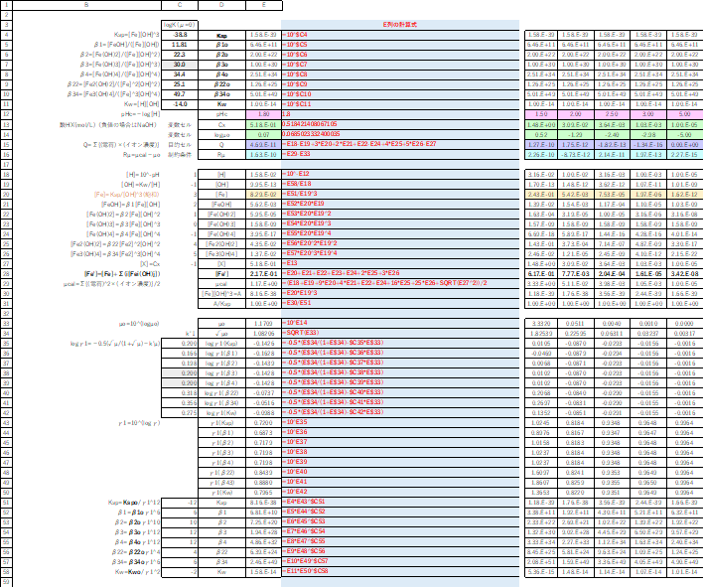Click the log K value 11.81 cell
This screenshot has height=588, width=704.
180,45
